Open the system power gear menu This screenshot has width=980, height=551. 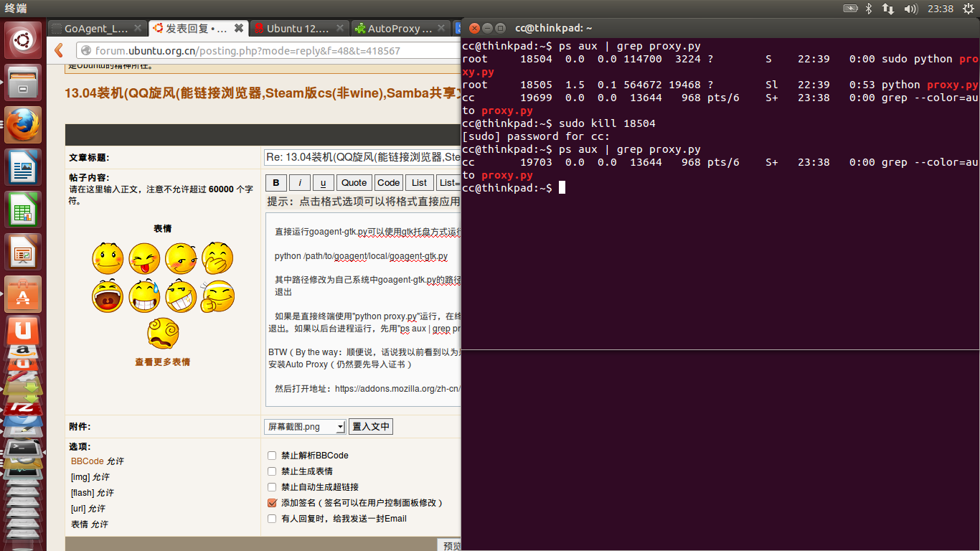(x=969, y=9)
